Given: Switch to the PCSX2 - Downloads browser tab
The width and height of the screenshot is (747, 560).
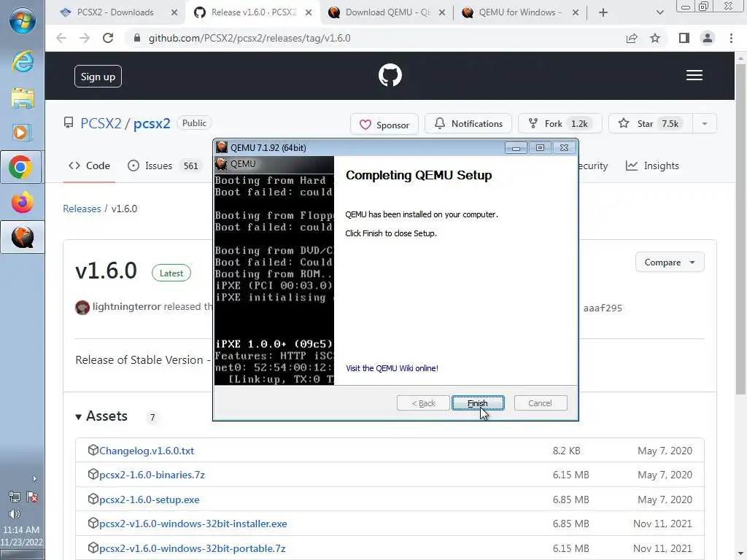Looking at the screenshot, I should tap(115, 12).
